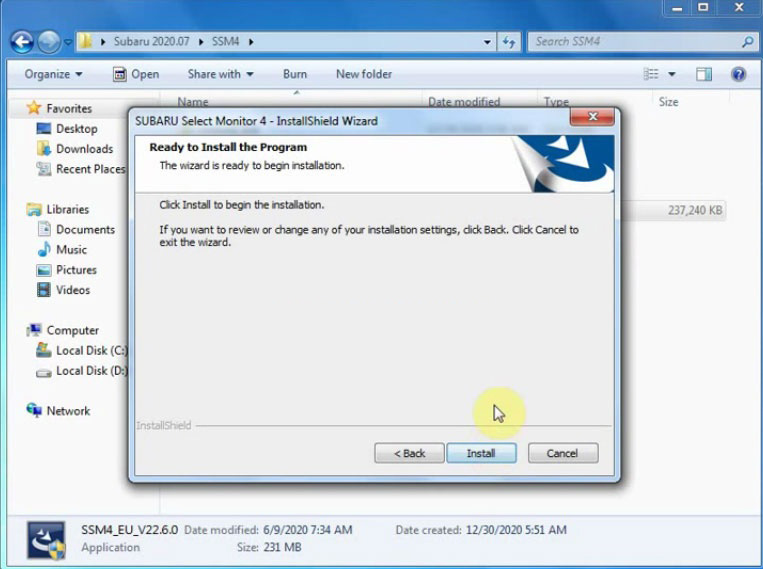Screen dimensions: 763x569
Task: Open the Share with menu
Action: (x=220, y=74)
